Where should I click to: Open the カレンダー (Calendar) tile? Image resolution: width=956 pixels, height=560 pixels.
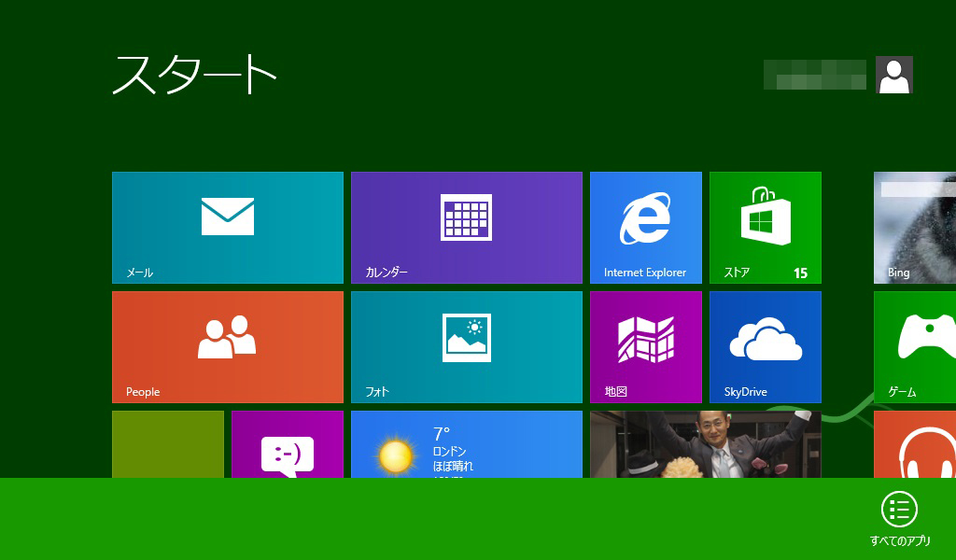pyautogui.click(x=467, y=228)
